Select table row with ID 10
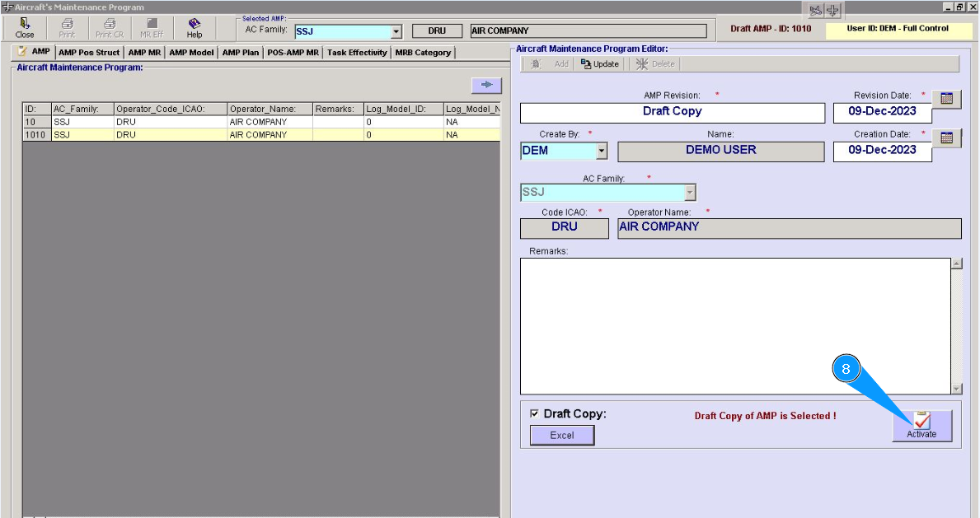Screen dimensions: 980x518 click(x=261, y=122)
